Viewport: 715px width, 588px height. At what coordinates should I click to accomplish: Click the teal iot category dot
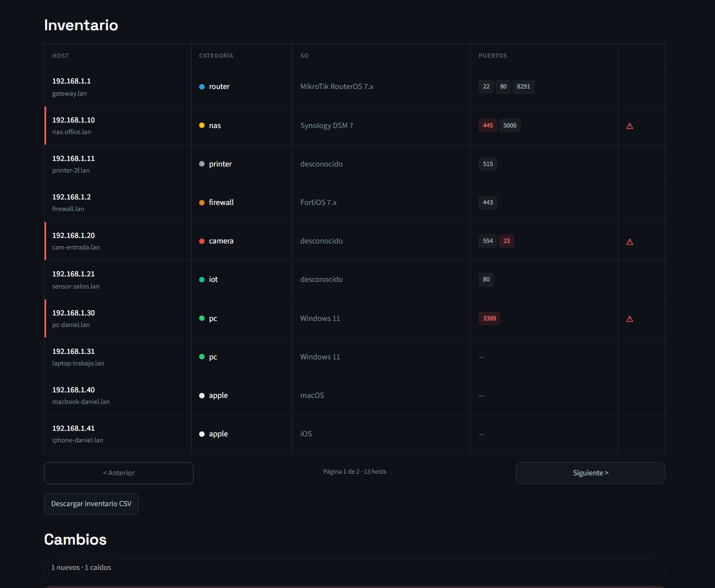pyautogui.click(x=202, y=280)
